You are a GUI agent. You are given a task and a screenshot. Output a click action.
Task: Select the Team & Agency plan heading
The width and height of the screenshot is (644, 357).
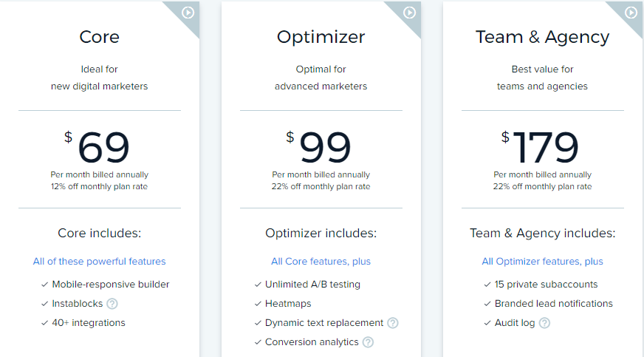[542, 37]
